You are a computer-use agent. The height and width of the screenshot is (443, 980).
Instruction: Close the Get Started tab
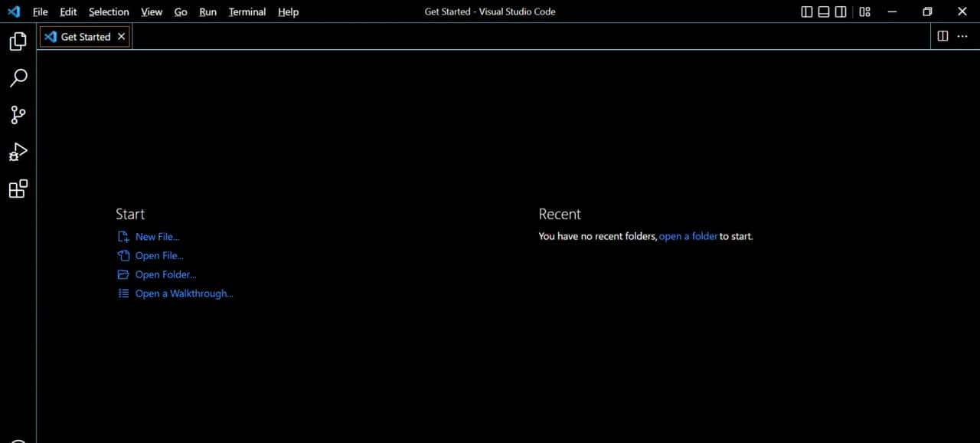(121, 37)
